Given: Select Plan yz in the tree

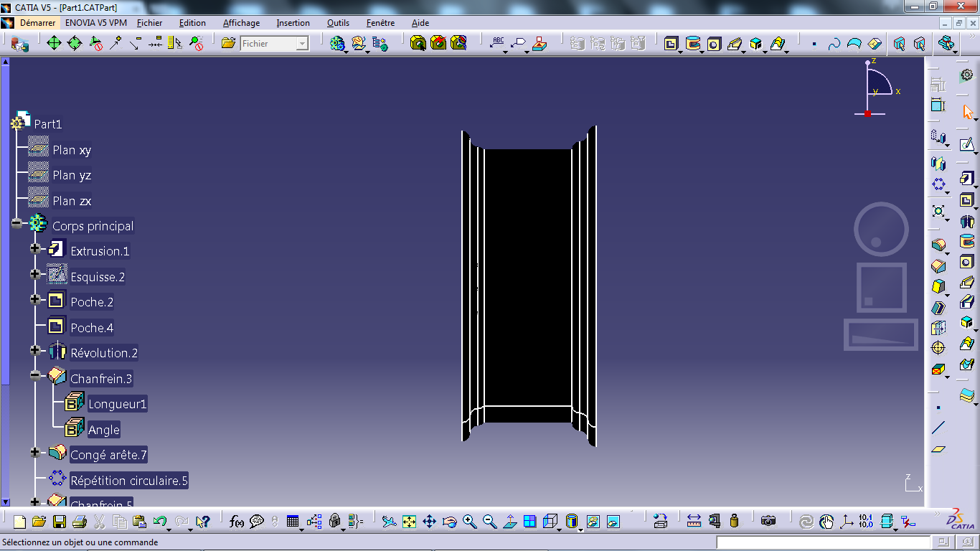Looking at the screenshot, I should pyautogui.click(x=72, y=175).
